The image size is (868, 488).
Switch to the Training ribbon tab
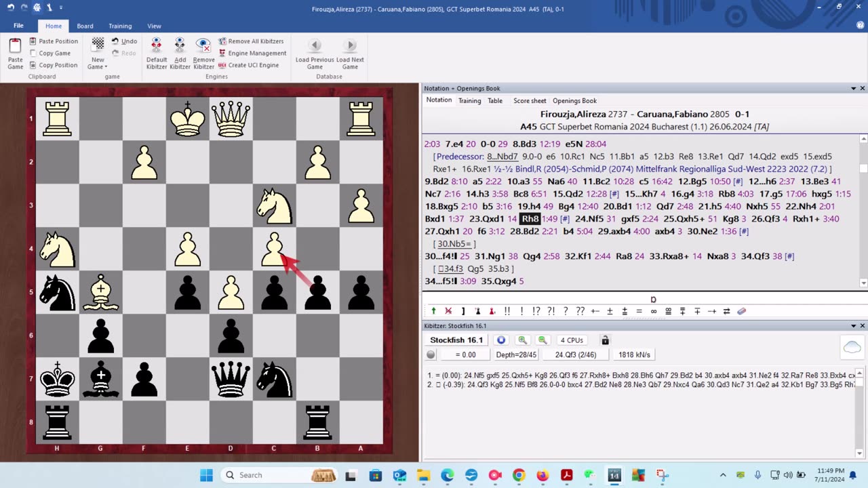click(x=120, y=26)
